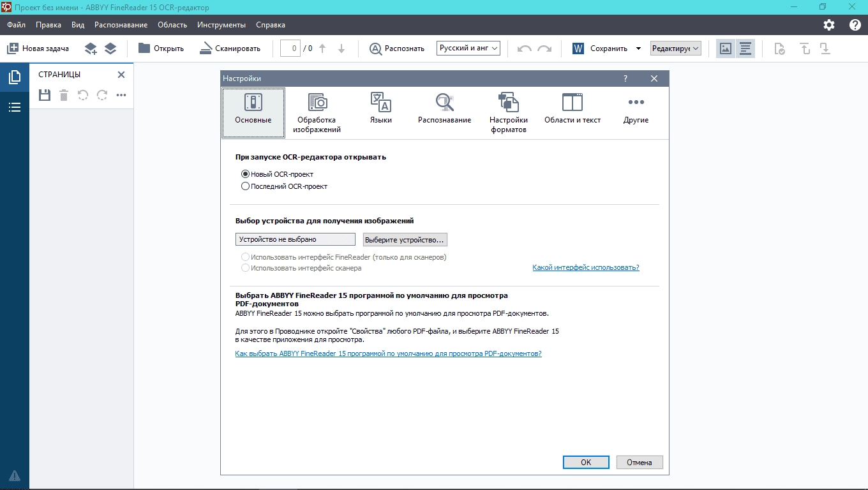Expand the Сохранить dropdown arrow

pyautogui.click(x=638, y=48)
